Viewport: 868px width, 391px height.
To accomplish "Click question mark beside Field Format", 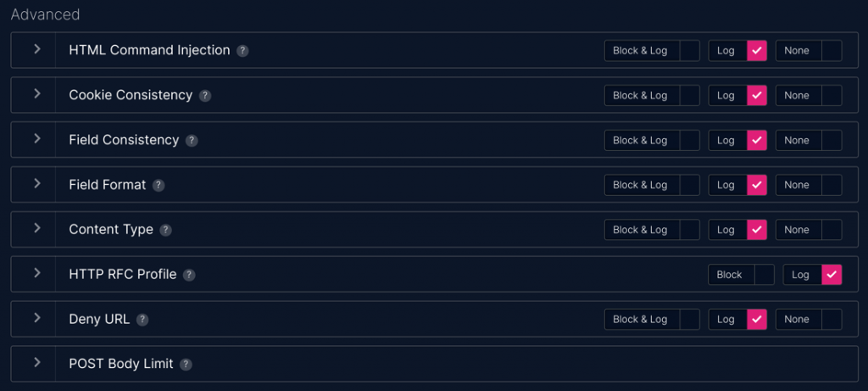I will point(159,186).
